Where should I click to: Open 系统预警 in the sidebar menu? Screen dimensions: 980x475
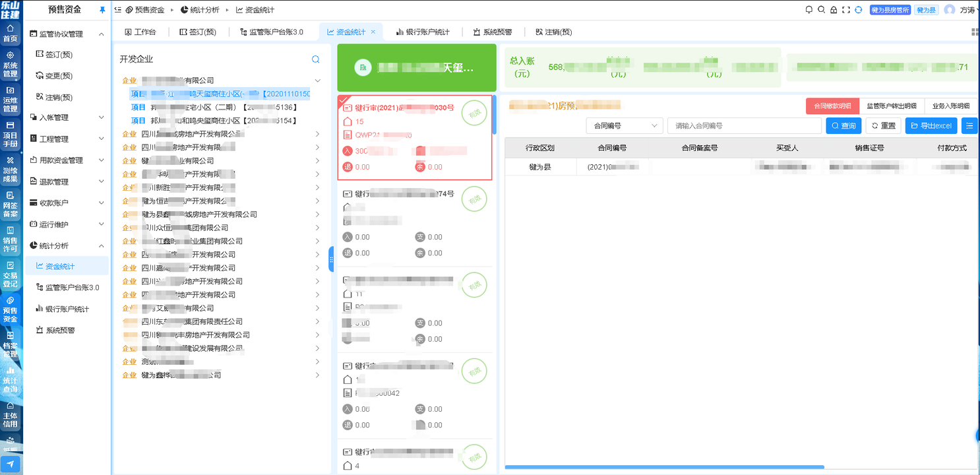click(60, 331)
